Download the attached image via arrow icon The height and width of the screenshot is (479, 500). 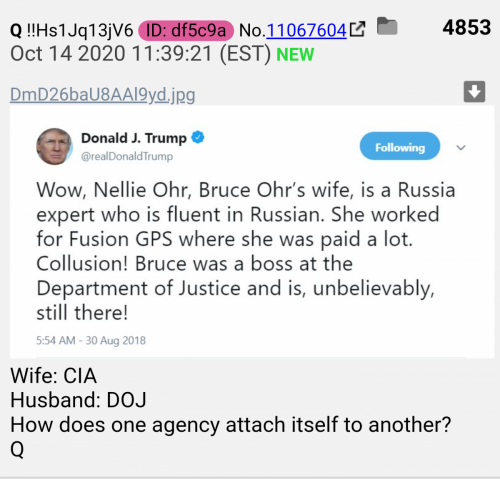474,91
